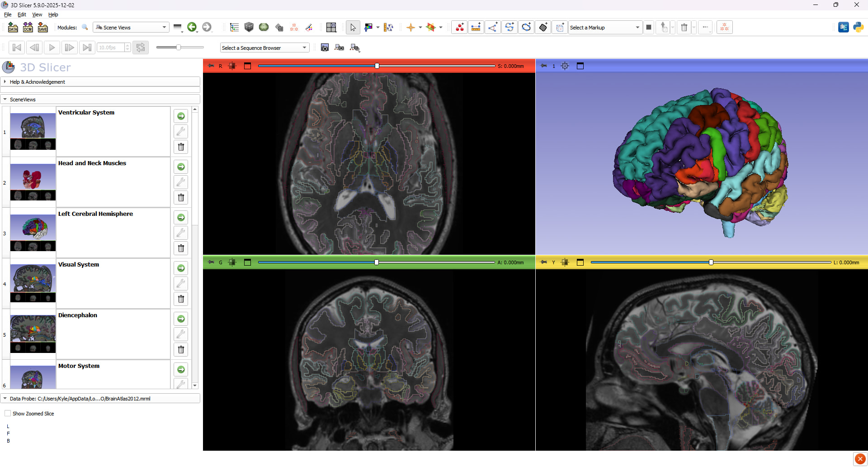Viewport: 868px width, 467px height.
Task: Open the View menu
Action: click(37, 14)
